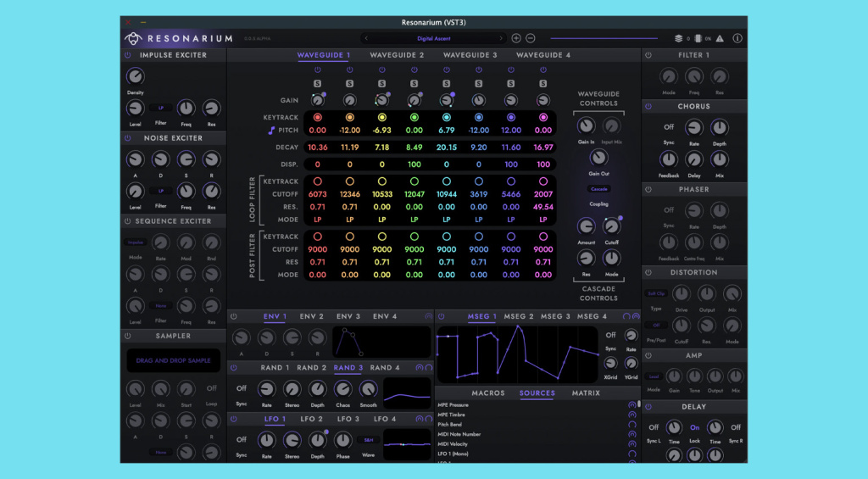Click the plus icon beside the preset name
868x479 pixels.
point(516,38)
